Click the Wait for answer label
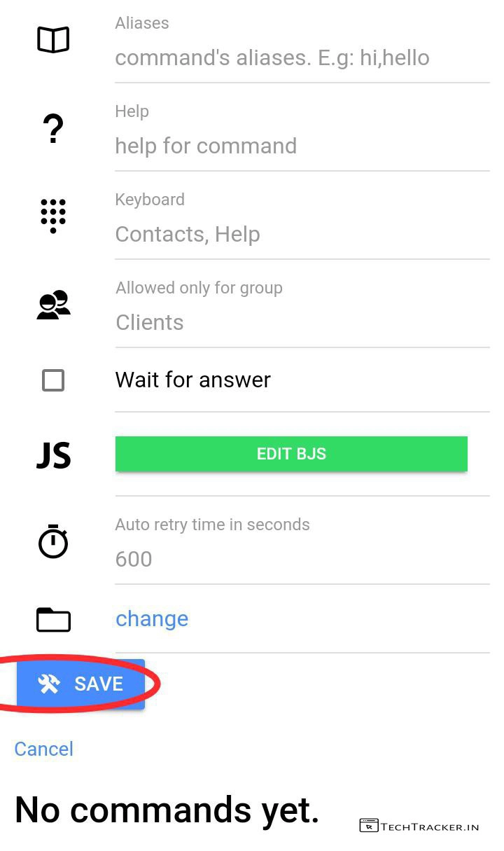504x851 pixels. pos(192,380)
